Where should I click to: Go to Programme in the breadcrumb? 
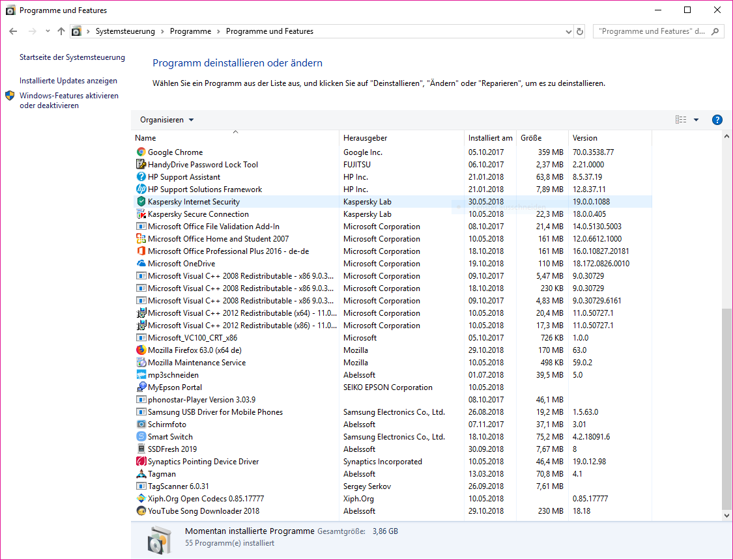(x=190, y=31)
